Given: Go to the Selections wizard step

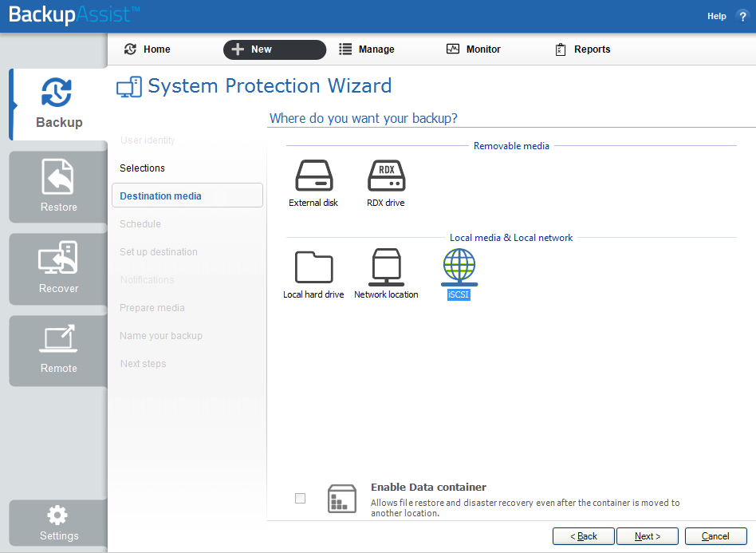Looking at the screenshot, I should (142, 168).
